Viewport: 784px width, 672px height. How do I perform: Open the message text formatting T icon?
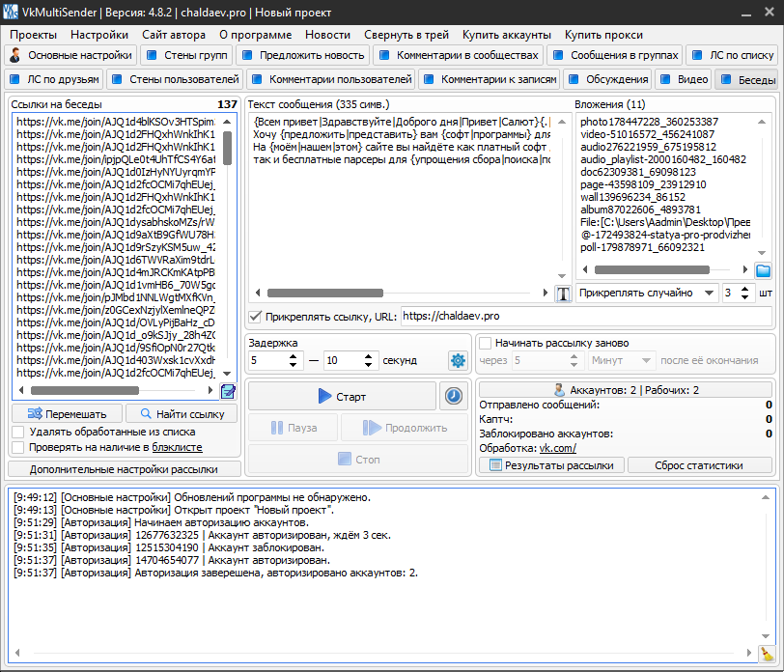click(x=564, y=294)
